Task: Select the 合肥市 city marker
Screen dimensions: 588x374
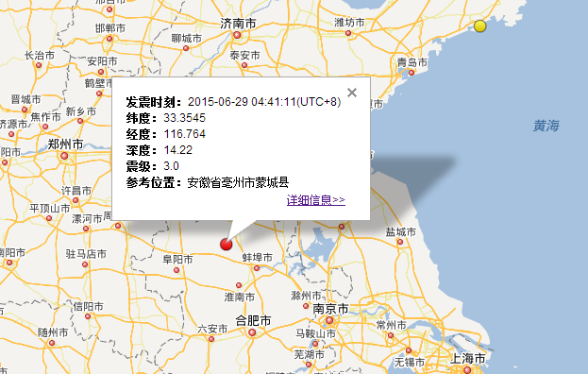Action: 252,332
